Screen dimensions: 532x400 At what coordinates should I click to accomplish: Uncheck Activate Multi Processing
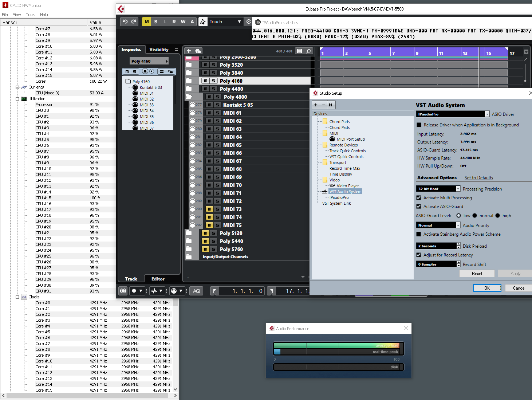point(419,198)
